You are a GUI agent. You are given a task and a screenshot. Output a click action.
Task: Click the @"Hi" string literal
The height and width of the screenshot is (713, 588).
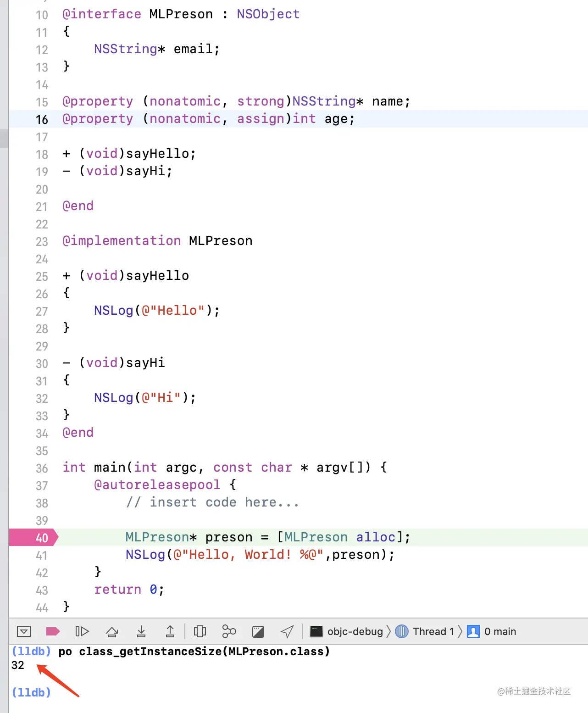coord(161,397)
